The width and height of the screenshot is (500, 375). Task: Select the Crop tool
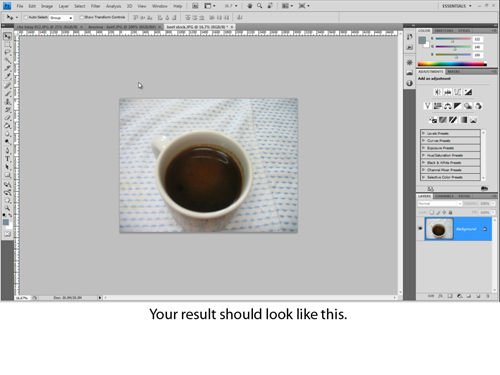click(7, 69)
